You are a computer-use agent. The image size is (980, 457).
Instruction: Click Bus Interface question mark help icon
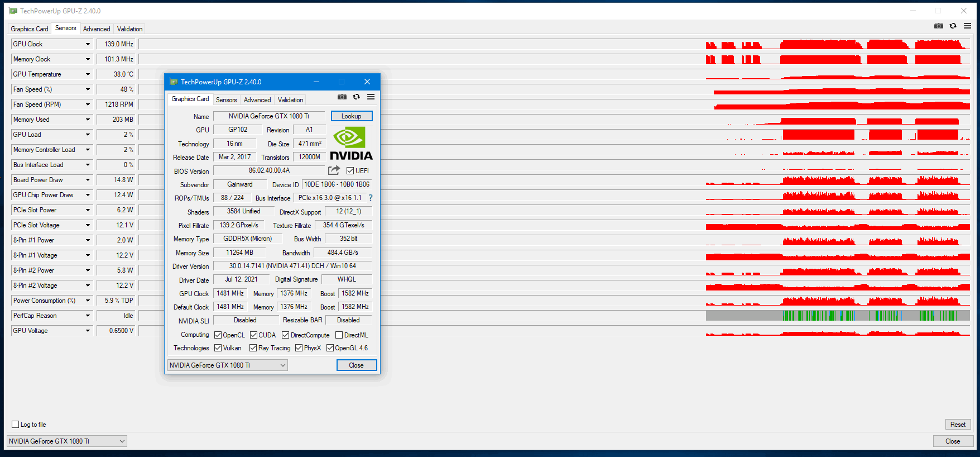click(370, 198)
